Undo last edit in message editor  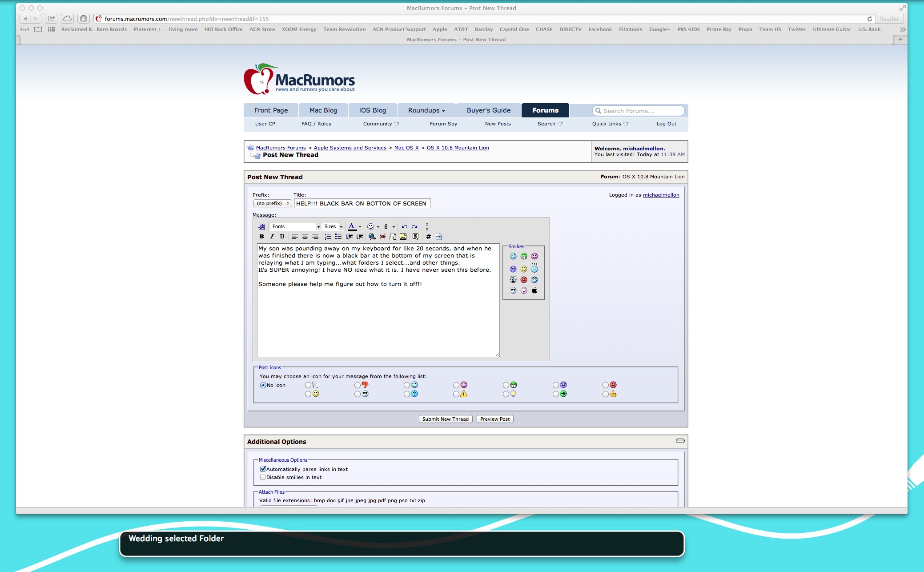coord(404,227)
